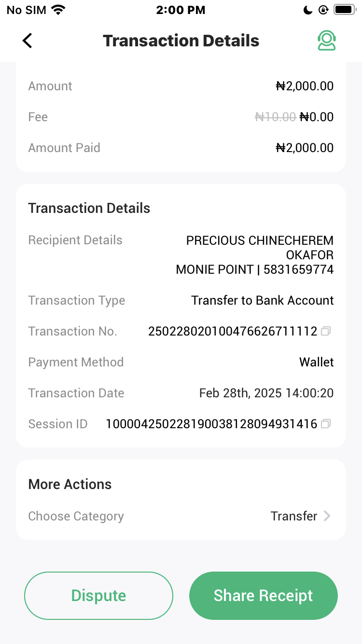Open the Choose Category row
Image resolution: width=362 pixels, height=644 pixels.
tap(76, 516)
